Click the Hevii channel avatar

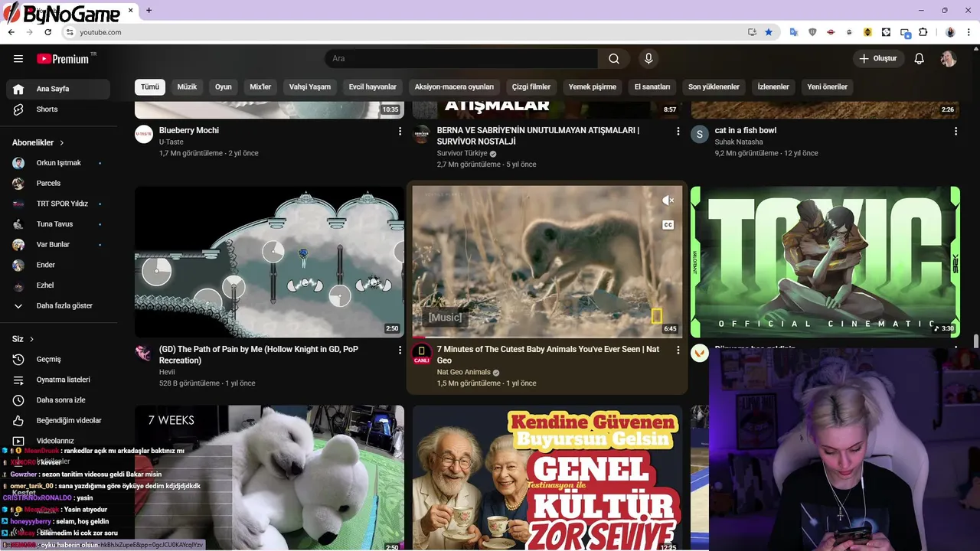click(x=144, y=353)
